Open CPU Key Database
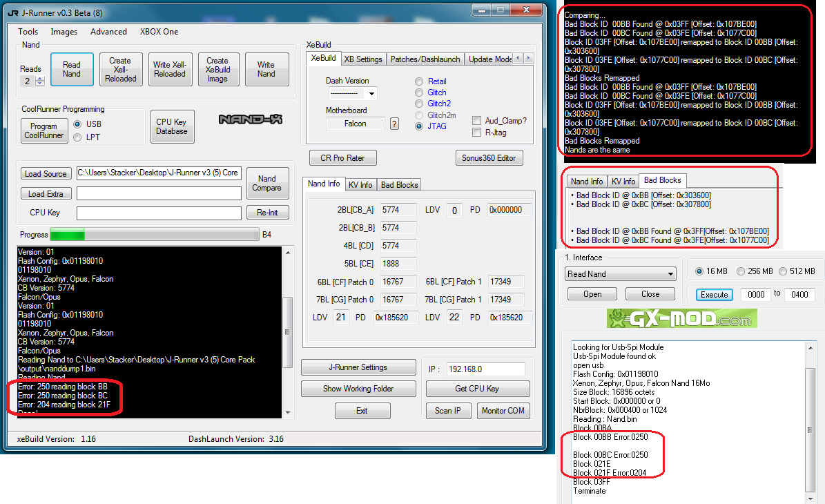The image size is (825, 504). [x=172, y=126]
